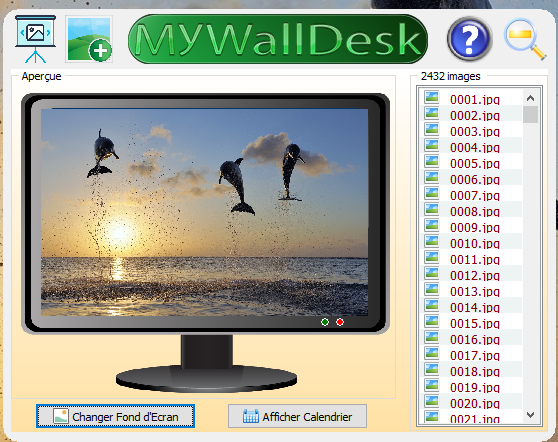558x442 pixels.
Task: Select 0002.jpg in the image list
Action: tap(475, 116)
